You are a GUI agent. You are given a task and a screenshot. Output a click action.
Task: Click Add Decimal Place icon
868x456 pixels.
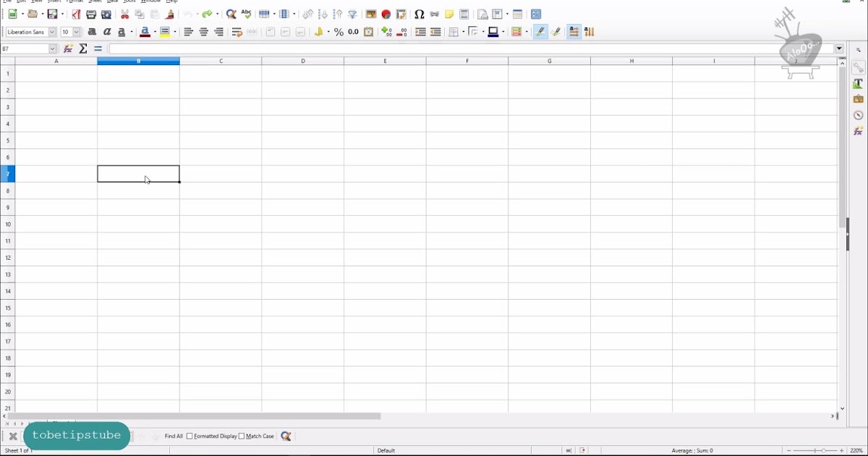point(387,32)
